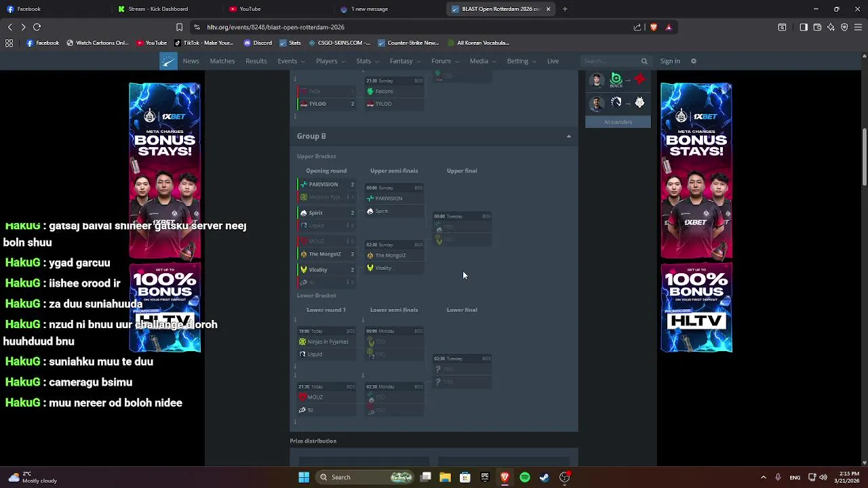This screenshot has height=488, width=868.
Task: Click the Brave Rewards triangle icon
Action: click(x=669, y=27)
